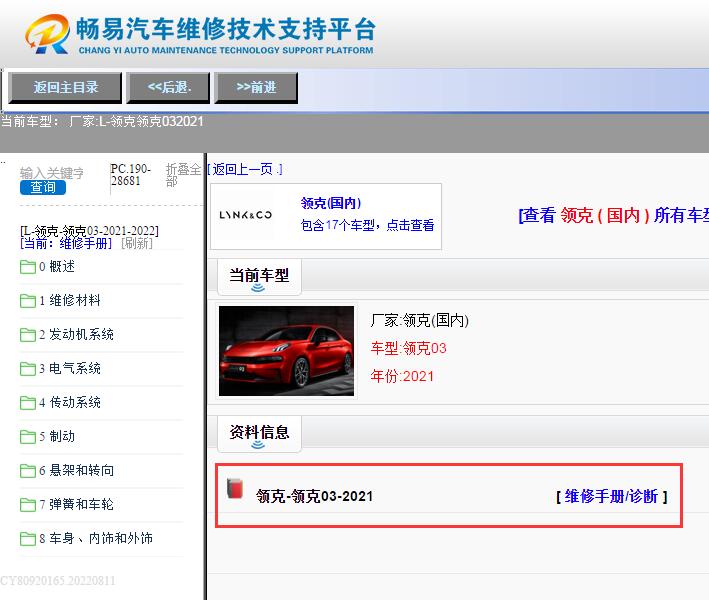Viewport: 709px width, 600px height.
Task: Select the 当前车型 tab
Action: point(259,276)
